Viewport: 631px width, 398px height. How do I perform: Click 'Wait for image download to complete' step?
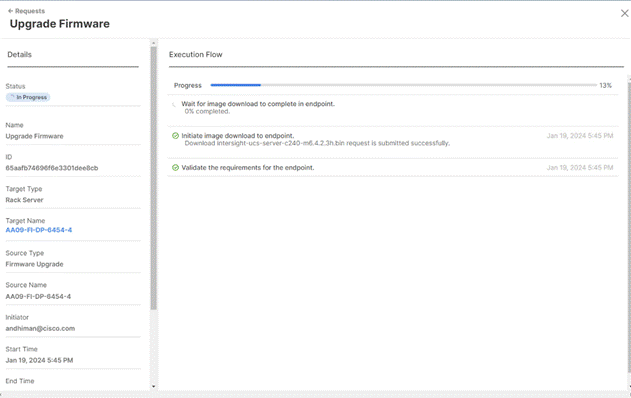coord(258,104)
